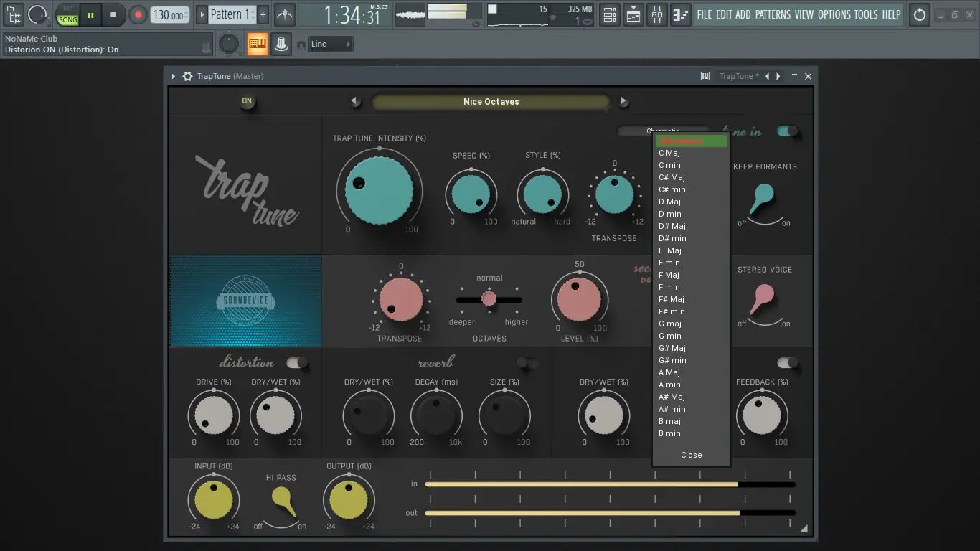Image resolution: width=980 pixels, height=551 pixels.
Task: Expand TrapTune window menu arrow
Action: pos(174,76)
